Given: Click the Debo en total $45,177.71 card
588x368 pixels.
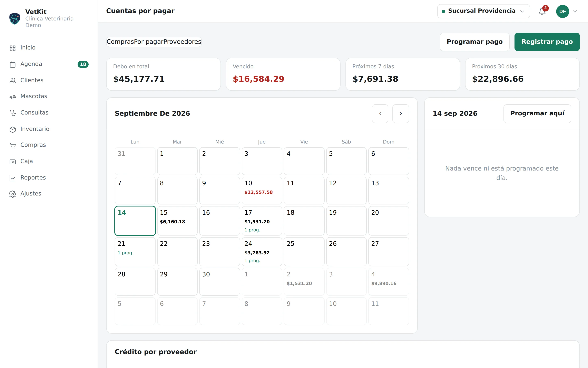Looking at the screenshot, I should (163, 74).
